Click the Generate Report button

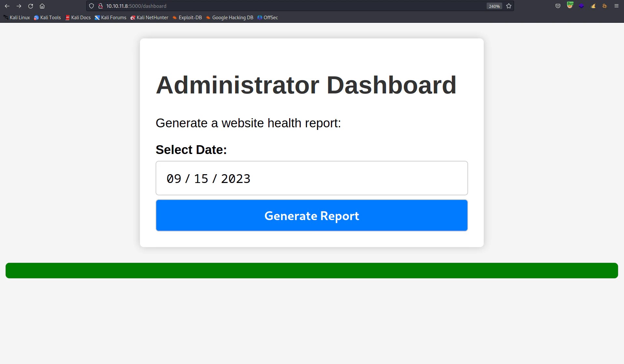(312, 216)
